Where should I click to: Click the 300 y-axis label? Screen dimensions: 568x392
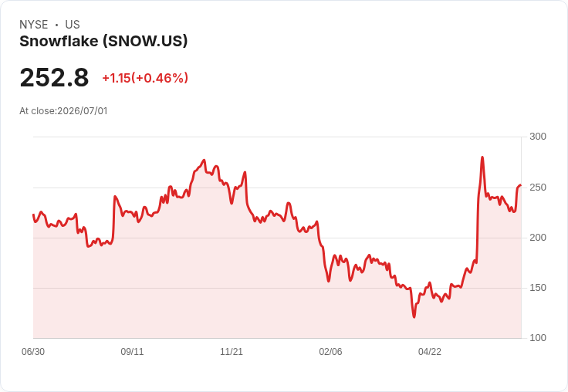[538, 137]
